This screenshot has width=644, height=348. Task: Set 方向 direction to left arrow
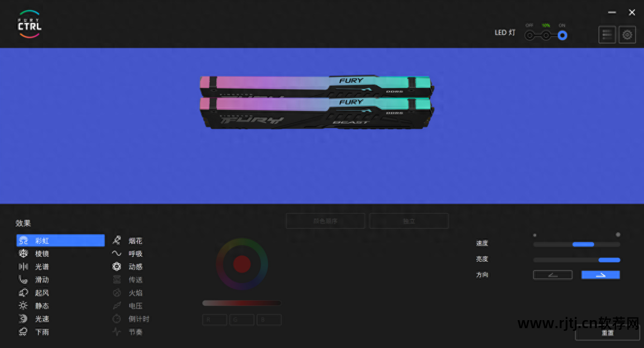click(x=553, y=275)
